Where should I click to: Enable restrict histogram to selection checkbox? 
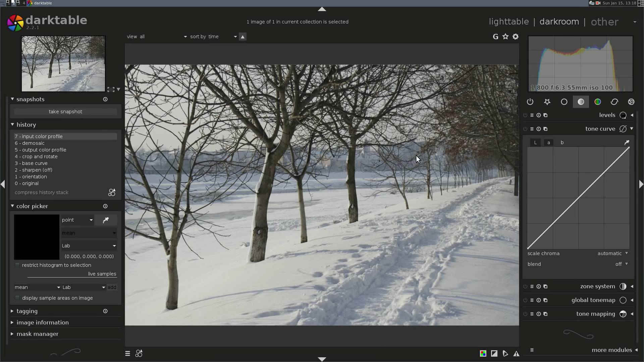point(17,265)
